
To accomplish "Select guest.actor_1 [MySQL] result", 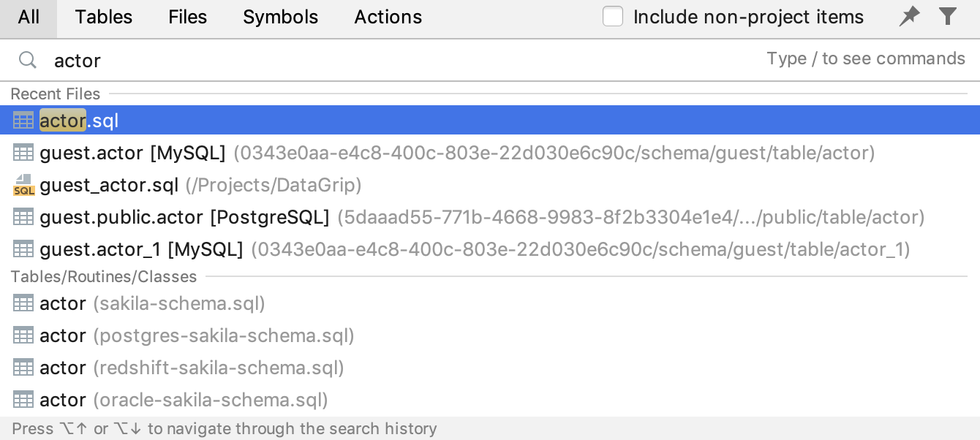I will [x=490, y=249].
